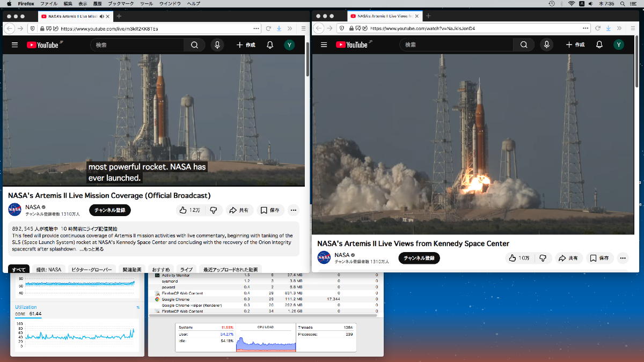Image resolution: width=644 pixels, height=362 pixels.
Task: Click 作成 button in right window
Action: [x=575, y=45]
